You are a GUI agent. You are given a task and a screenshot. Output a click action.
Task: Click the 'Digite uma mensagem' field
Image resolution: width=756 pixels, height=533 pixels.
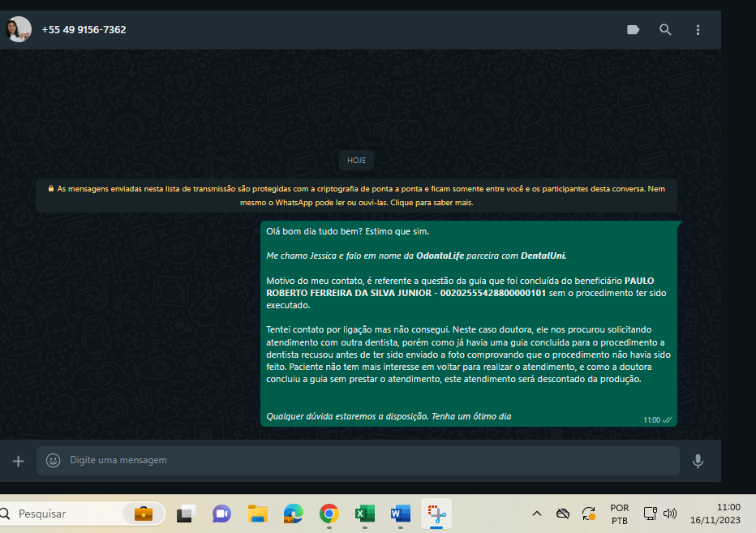[x=365, y=460]
